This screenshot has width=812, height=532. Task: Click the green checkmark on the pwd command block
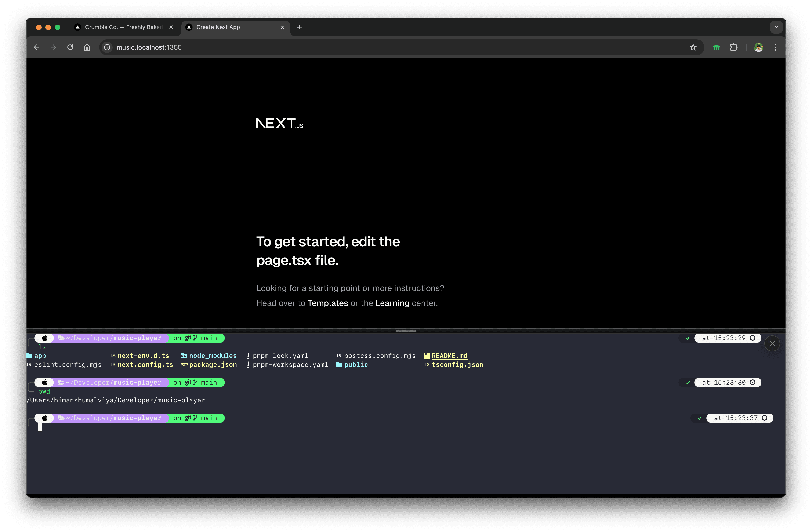pos(688,383)
